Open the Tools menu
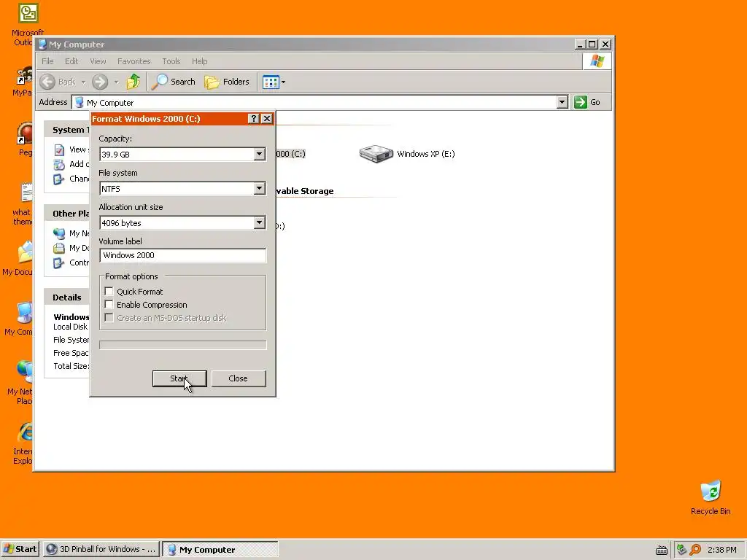 click(x=171, y=61)
